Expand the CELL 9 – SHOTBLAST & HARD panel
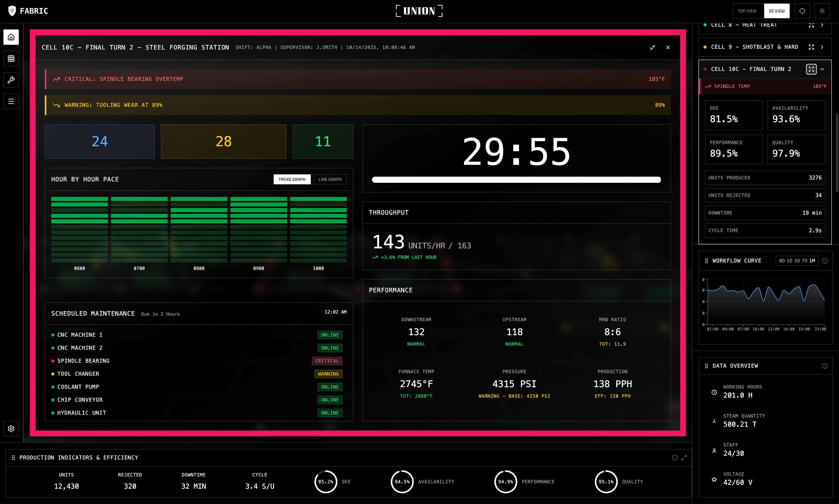This screenshot has height=504, width=839. tap(812, 47)
